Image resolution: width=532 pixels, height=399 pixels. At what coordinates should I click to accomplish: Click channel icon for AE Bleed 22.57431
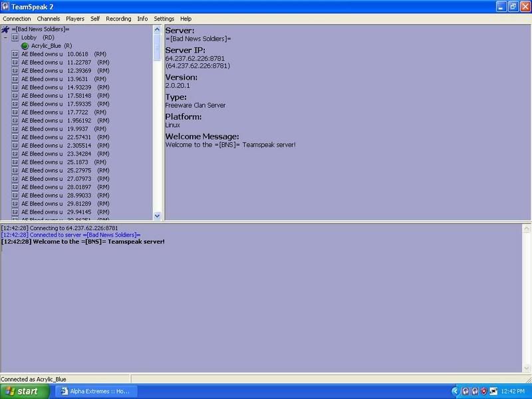click(15, 137)
